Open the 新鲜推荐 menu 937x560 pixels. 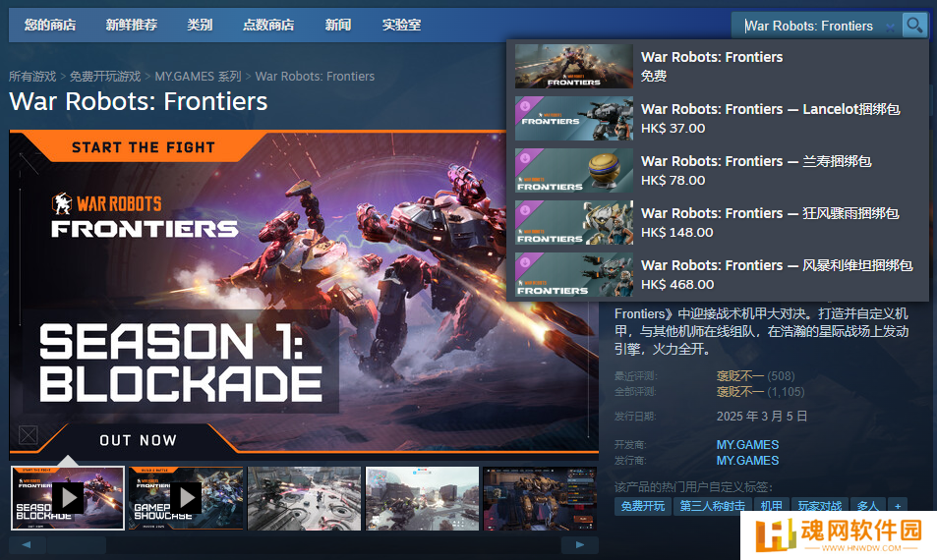pos(132,26)
